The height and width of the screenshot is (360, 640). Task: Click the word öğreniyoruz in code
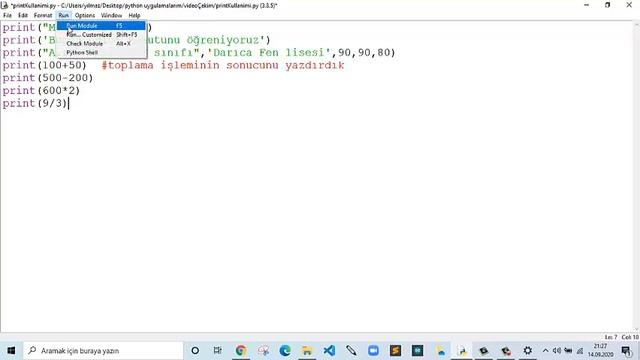point(223,40)
